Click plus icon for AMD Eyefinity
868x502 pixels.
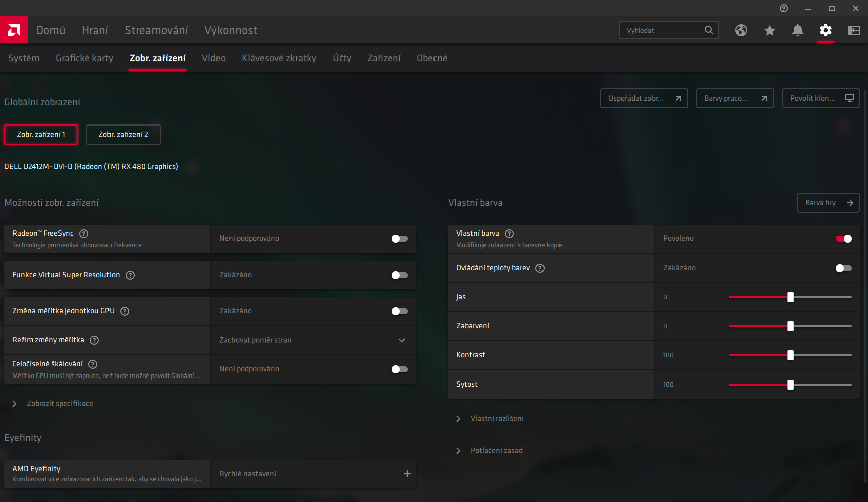407,474
